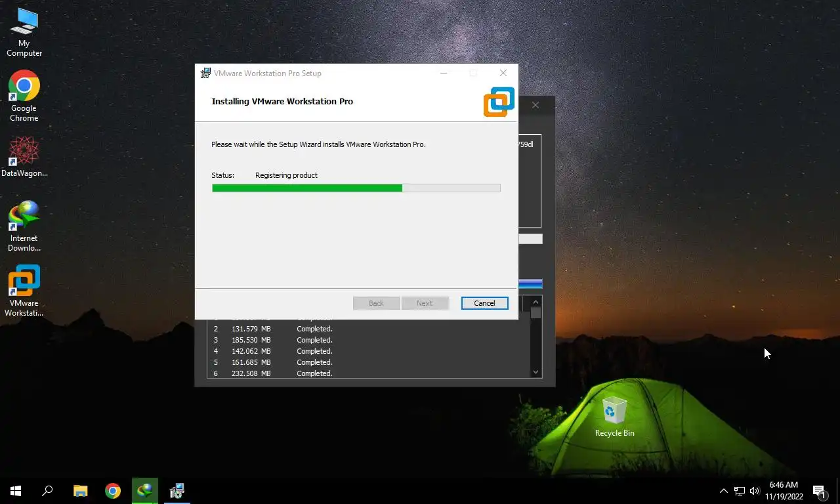Switch to VMware installer taskbar item
Screen dimensions: 840x504
pyautogui.click(x=177, y=490)
